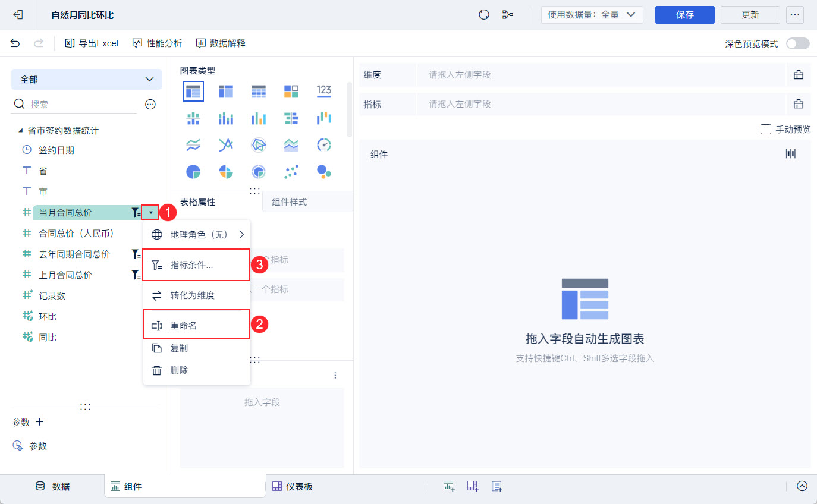Viewport: 817px width, 504px height.
Task: Click the add analysis document icon in bottom bar
Action: [x=498, y=486]
